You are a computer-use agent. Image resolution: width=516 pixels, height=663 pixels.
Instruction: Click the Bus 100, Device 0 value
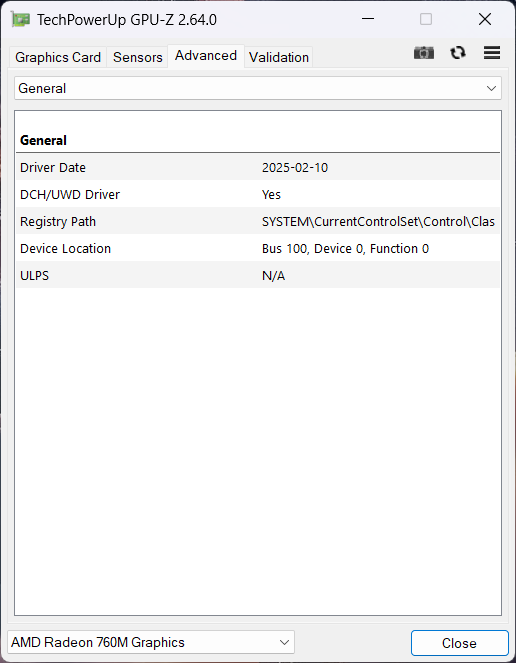tap(345, 249)
